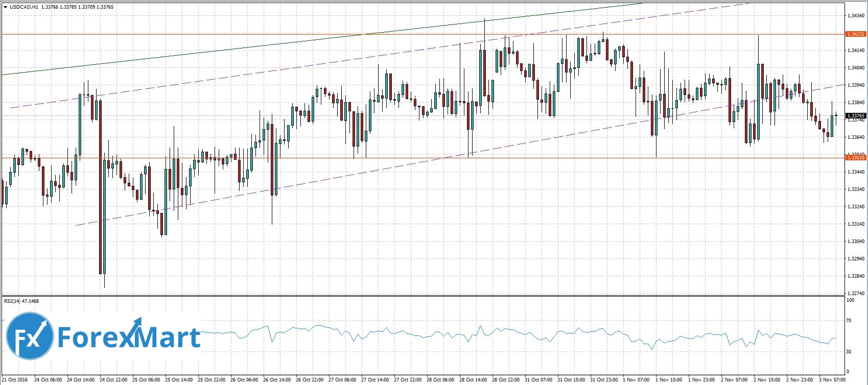Click the 2 Nov 23:00 time label
Image resolution: width=868 pixels, height=385 pixels.
(800, 380)
